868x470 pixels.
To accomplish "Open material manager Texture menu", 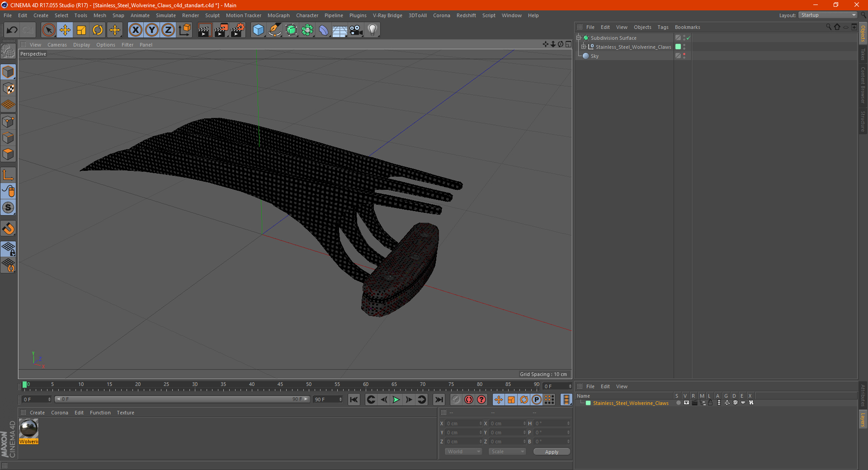I will (125, 413).
